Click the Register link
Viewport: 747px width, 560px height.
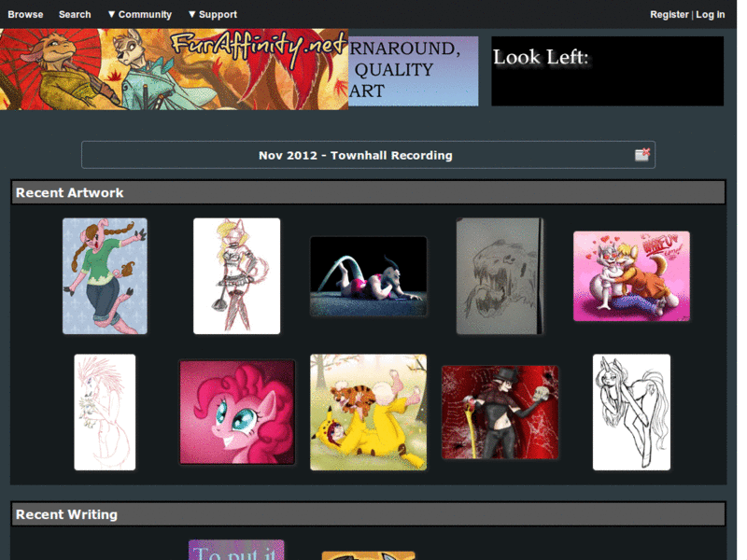click(x=669, y=14)
